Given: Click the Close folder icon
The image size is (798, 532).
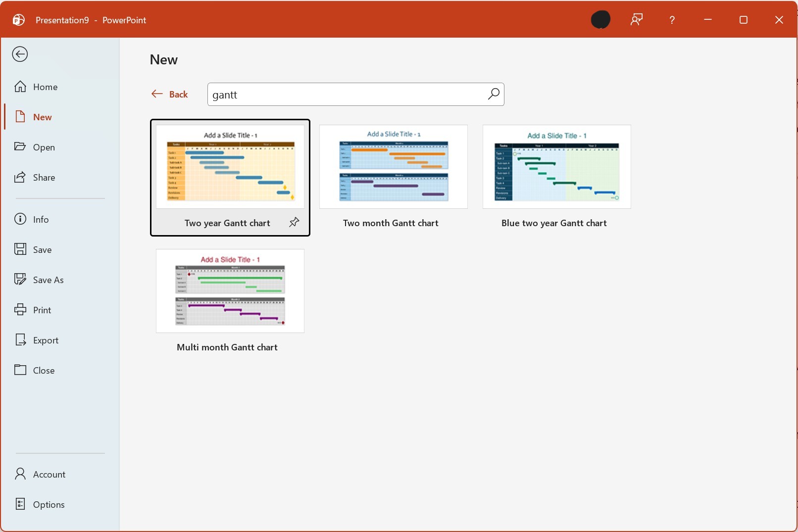Looking at the screenshot, I should (x=20, y=370).
